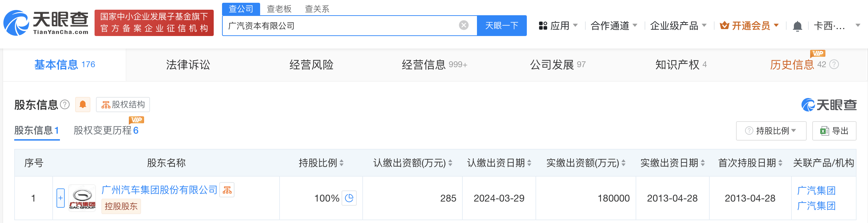The image size is (868, 223).
Task: Open the 合作通道 dropdown menu
Action: pyautogui.click(x=614, y=26)
